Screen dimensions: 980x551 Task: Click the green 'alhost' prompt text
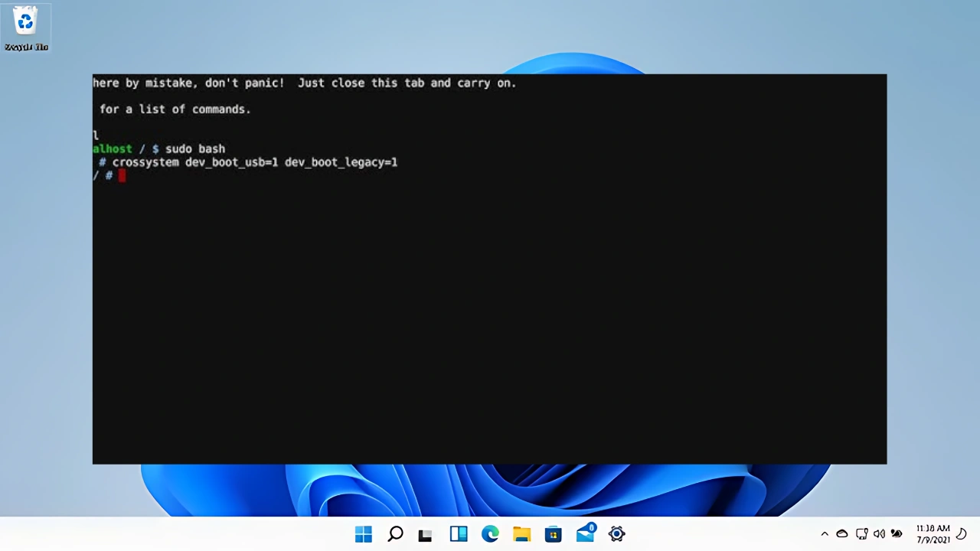113,149
